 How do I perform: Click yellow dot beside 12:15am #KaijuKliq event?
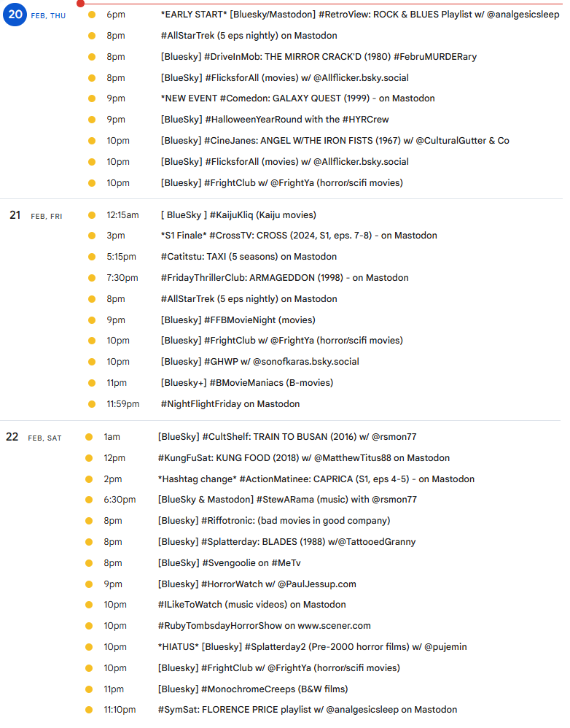(92, 215)
